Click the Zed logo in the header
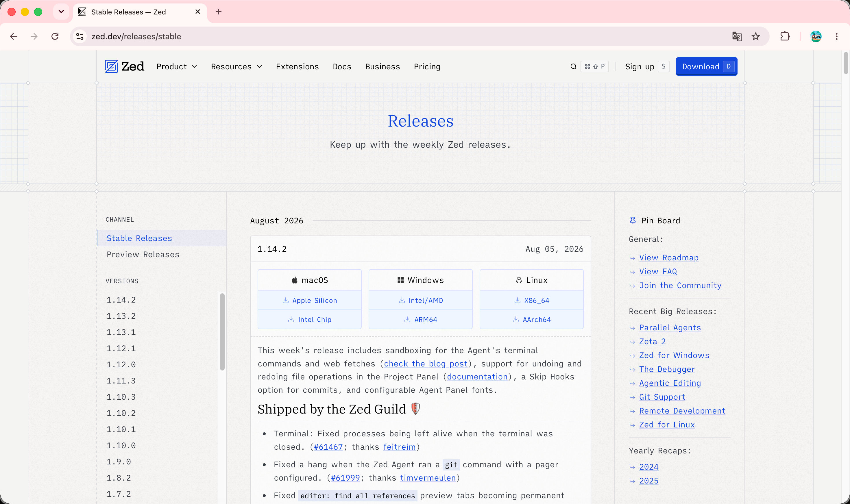The height and width of the screenshot is (504, 850). pyautogui.click(x=124, y=66)
